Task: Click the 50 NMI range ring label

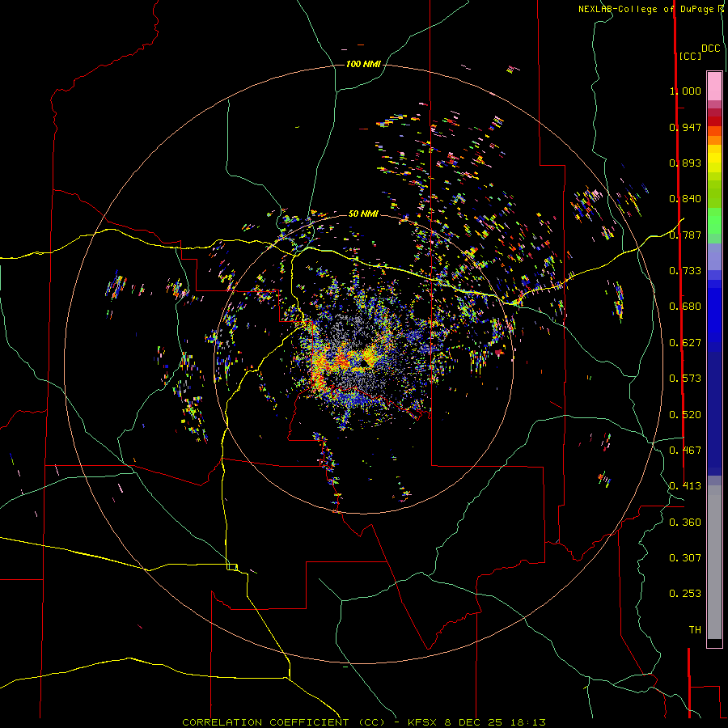Action: click(x=363, y=214)
